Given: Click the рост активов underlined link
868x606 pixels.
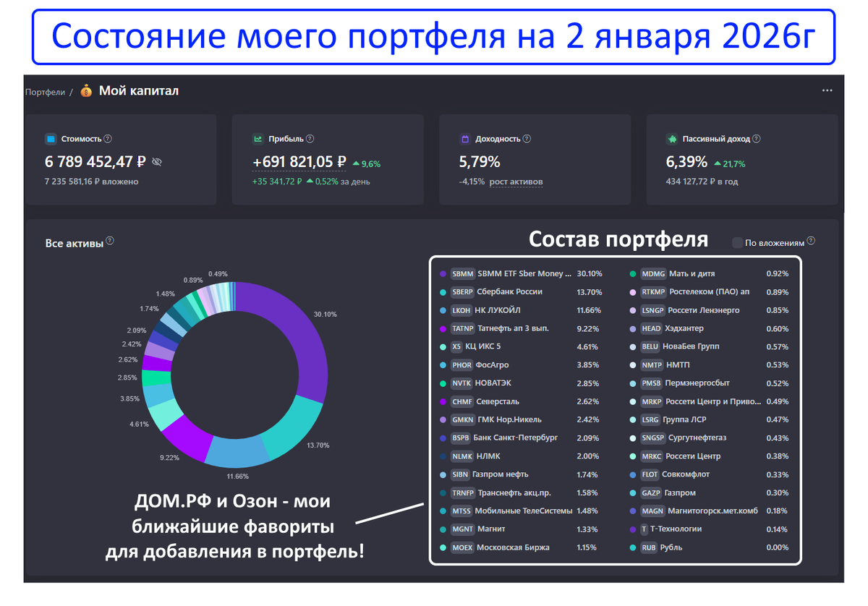Looking at the screenshot, I should pyautogui.click(x=516, y=182).
